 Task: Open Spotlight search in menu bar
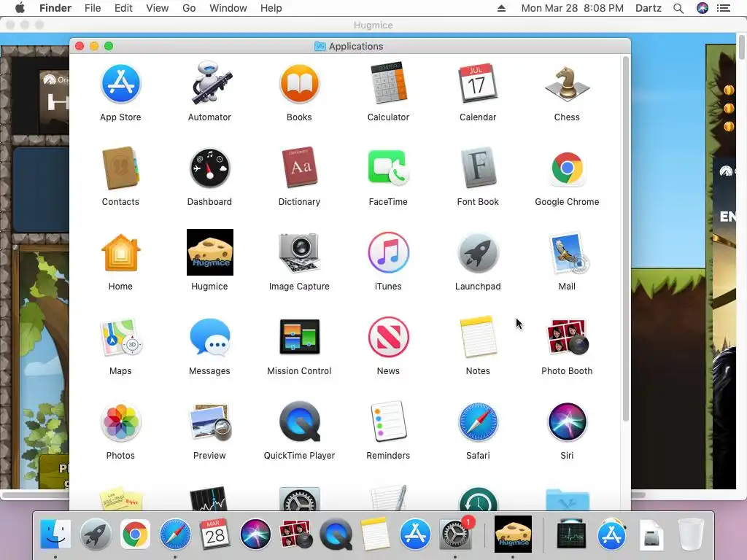[678, 8]
